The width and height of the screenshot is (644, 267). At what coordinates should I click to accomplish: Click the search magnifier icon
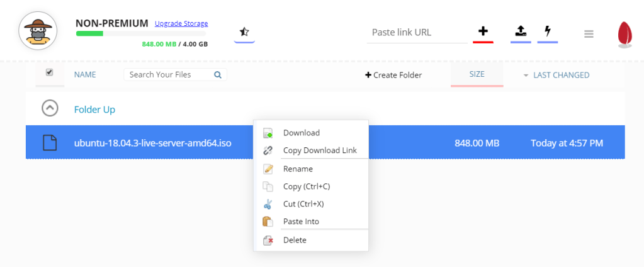[x=218, y=74]
